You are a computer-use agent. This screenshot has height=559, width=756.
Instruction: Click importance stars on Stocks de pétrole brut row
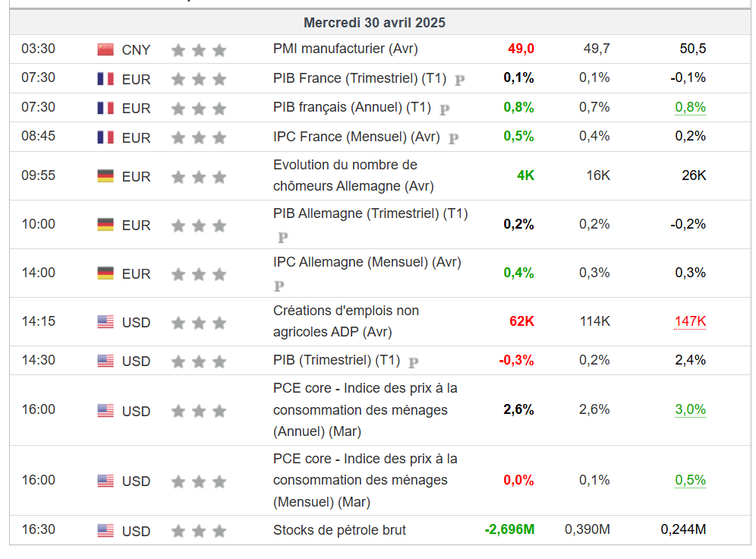(199, 531)
